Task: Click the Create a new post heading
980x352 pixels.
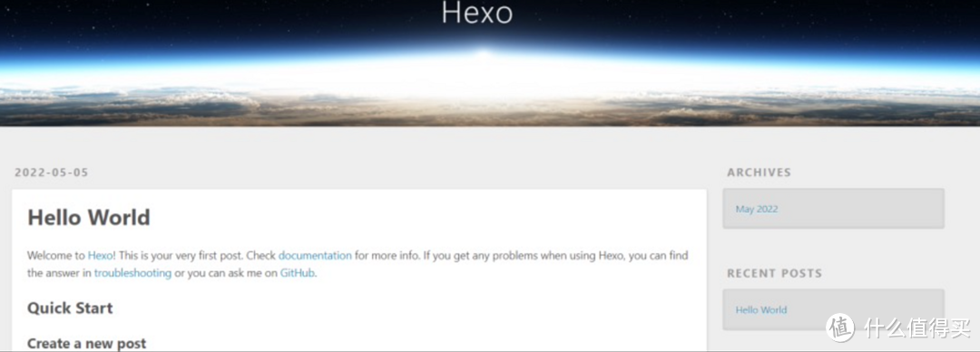Action: tap(87, 343)
